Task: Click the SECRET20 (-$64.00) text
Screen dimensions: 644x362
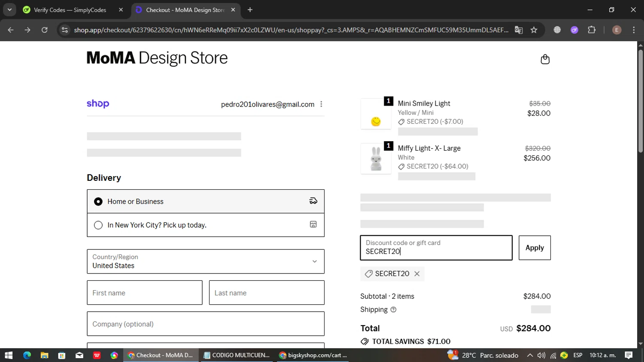Action: point(437,166)
